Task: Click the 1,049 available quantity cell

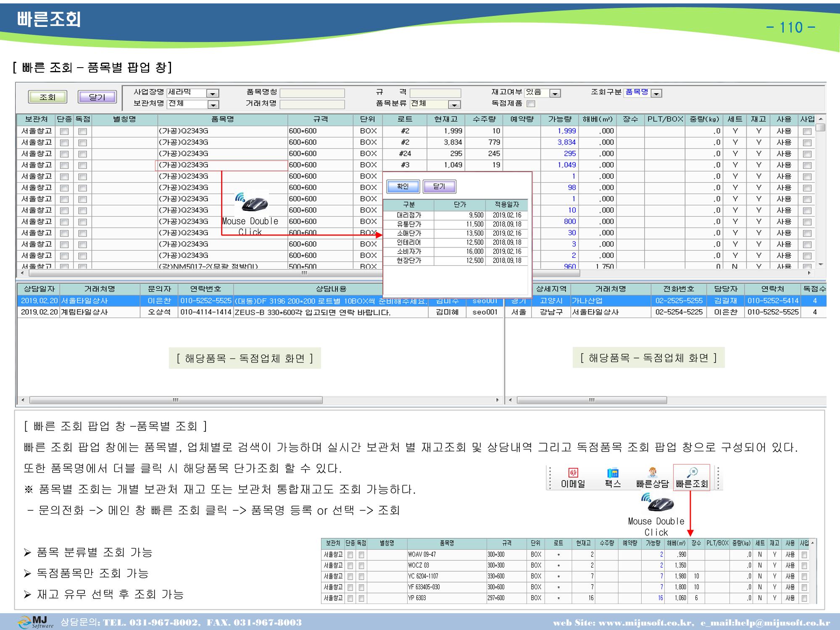Action: [560, 165]
